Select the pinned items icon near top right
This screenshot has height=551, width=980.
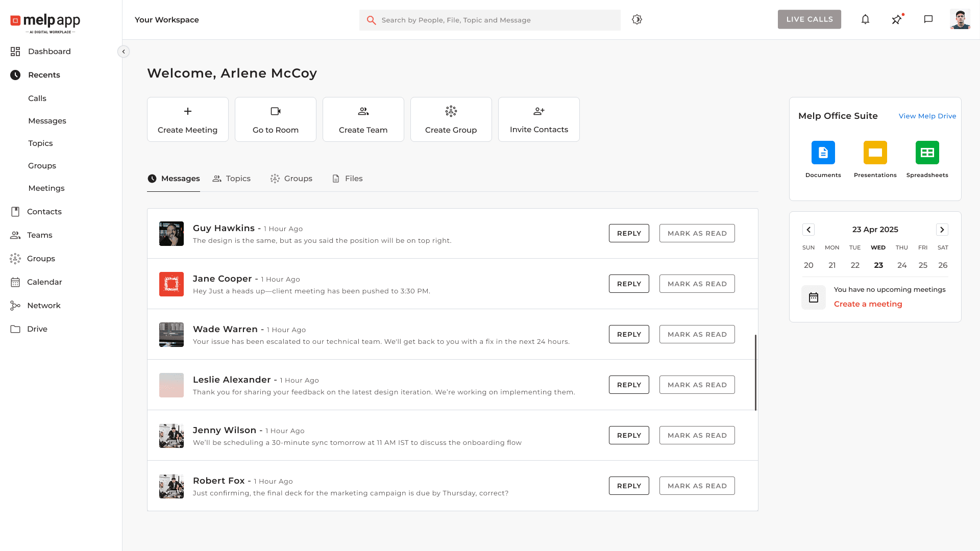coord(897,19)
